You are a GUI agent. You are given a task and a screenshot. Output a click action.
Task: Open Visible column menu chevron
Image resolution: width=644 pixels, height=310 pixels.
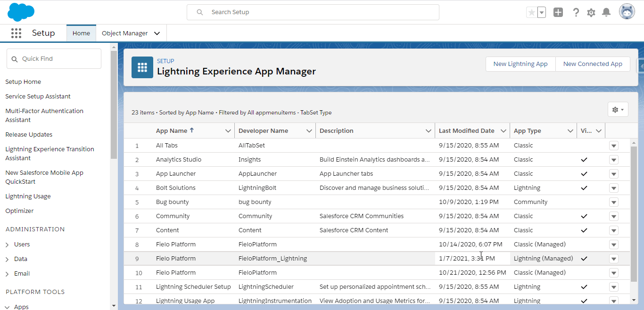599,131
